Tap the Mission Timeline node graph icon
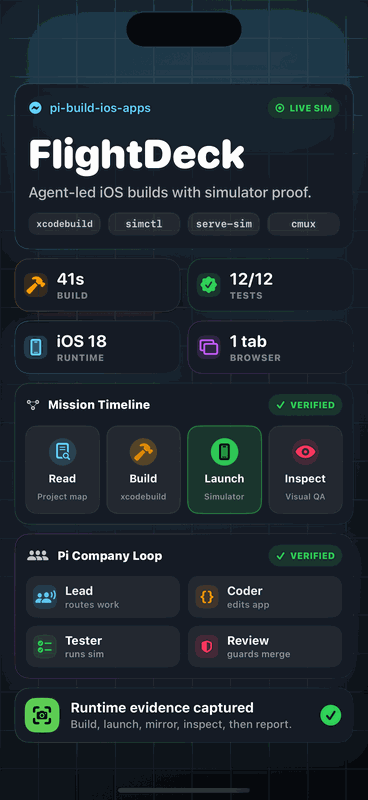The height and width of the screenshot is (800, 368). tap(33, 405)
